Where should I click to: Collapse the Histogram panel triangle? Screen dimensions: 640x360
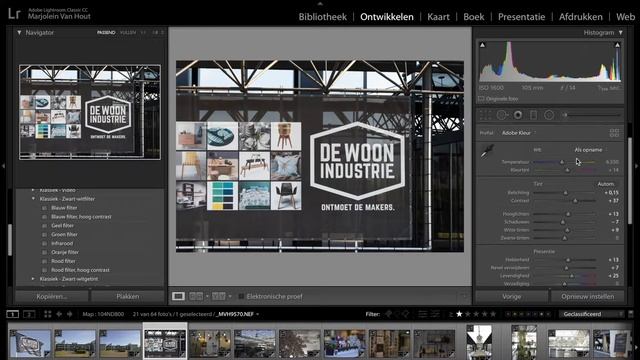pyautogui.click(x=620, y=32)
